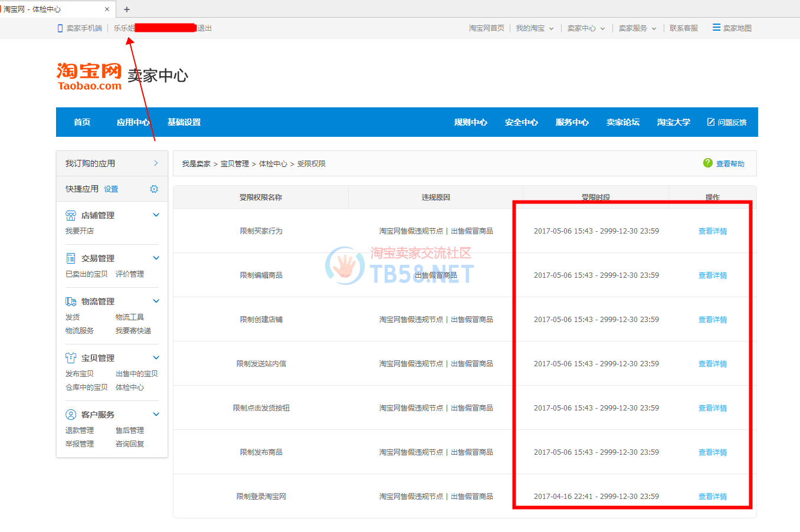800x532 pixels.
Task: Close the 淘宝网 - 体检中心 browser tab
Action: tap(107, 9)
